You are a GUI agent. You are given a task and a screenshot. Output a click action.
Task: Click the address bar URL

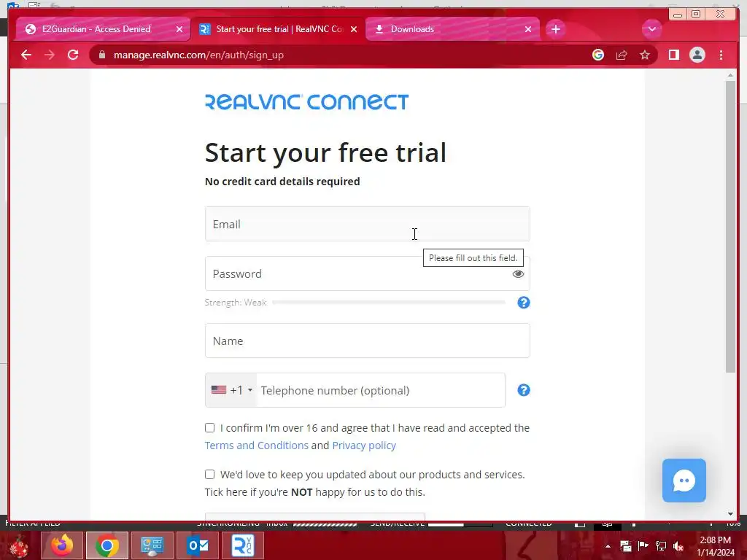coord(198,55)
